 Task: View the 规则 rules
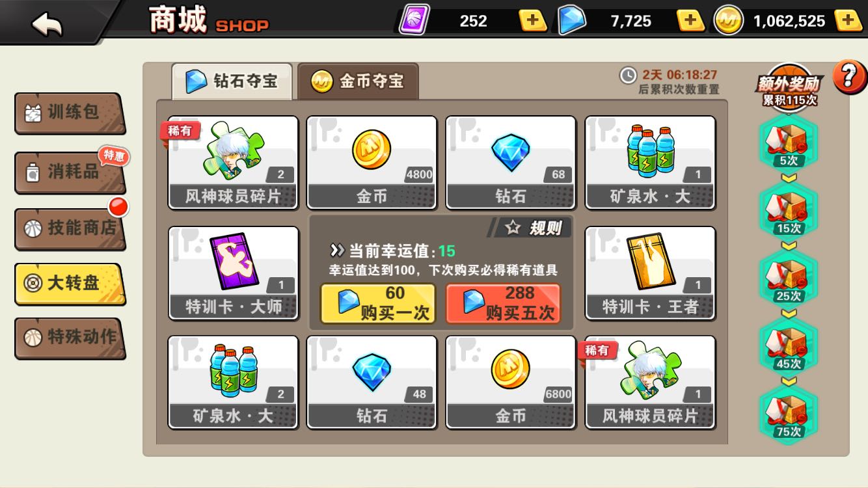531,228
